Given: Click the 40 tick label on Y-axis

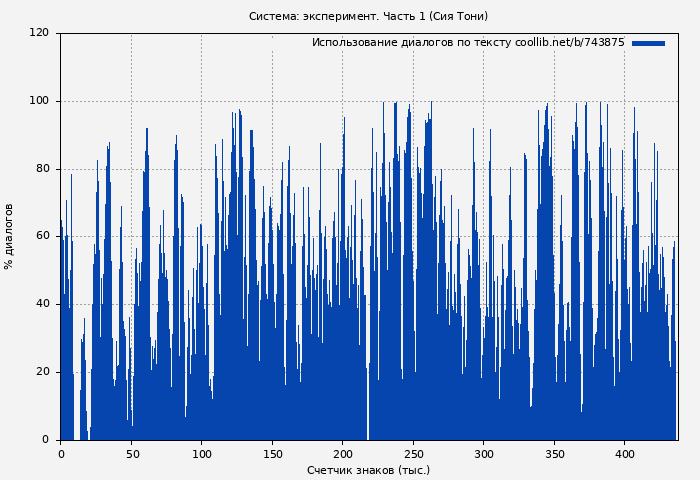Looking at the screenshot, I should pos(42,304).
